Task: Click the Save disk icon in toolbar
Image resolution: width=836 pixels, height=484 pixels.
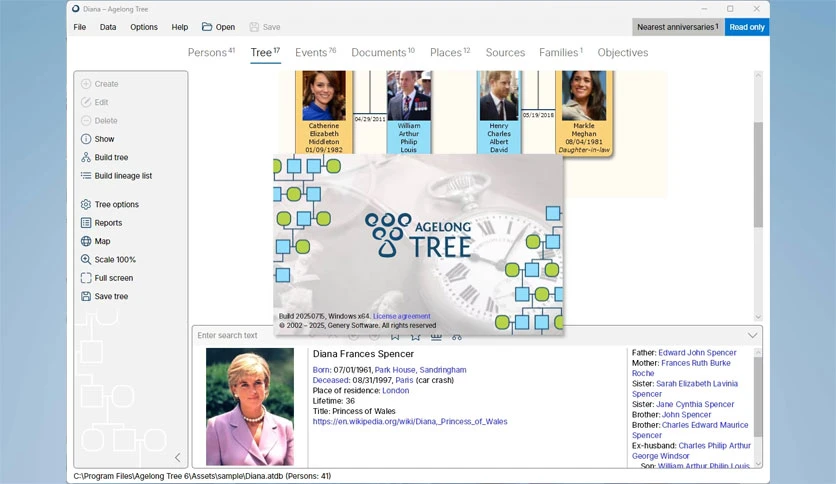Action: click(254, 27)
